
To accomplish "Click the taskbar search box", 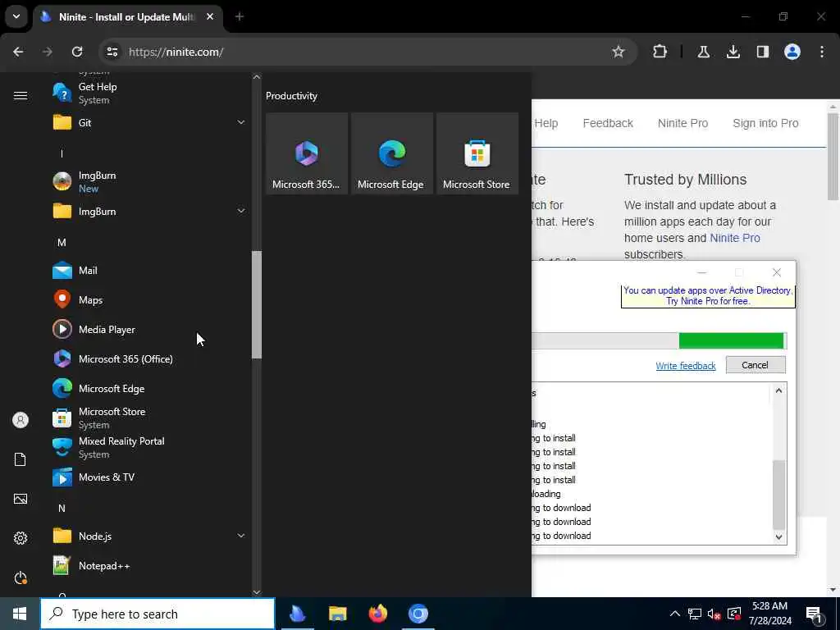I will click(157, 614).
